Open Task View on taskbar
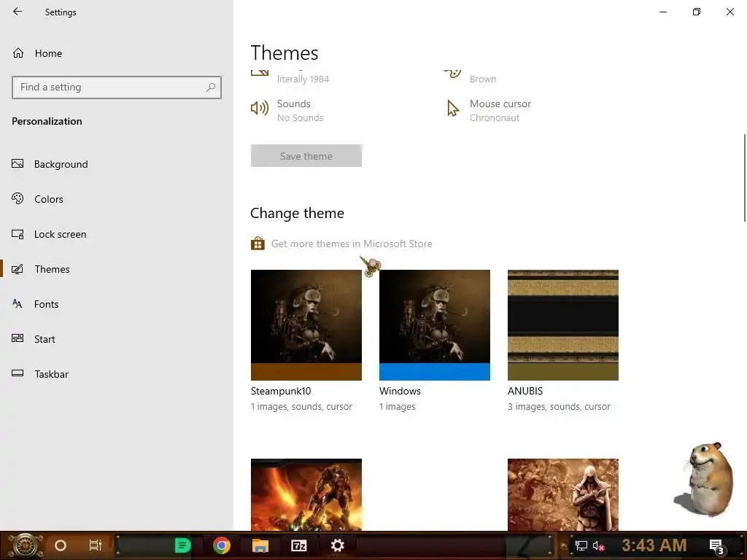Image resolution: width=747 pixels, height=560 pixels. pyautogui.click(x=96, y=545)
